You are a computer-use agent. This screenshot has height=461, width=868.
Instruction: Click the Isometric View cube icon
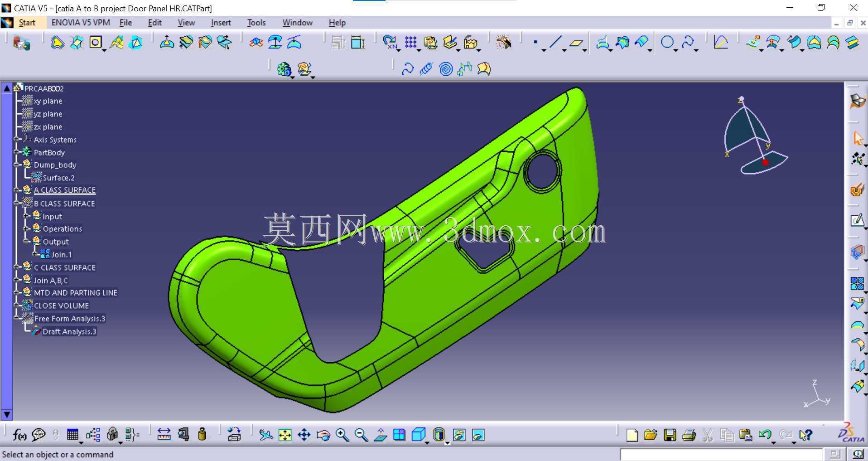418,435
